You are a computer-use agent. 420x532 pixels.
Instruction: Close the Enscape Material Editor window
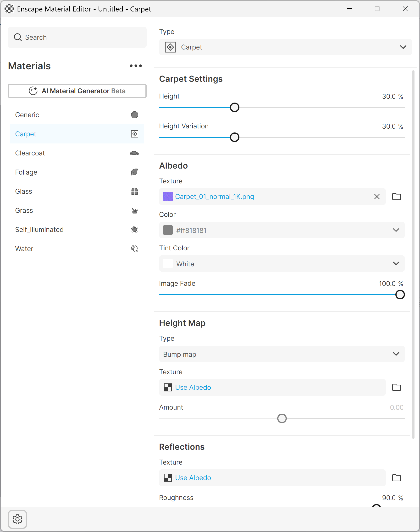pos(405,9)
